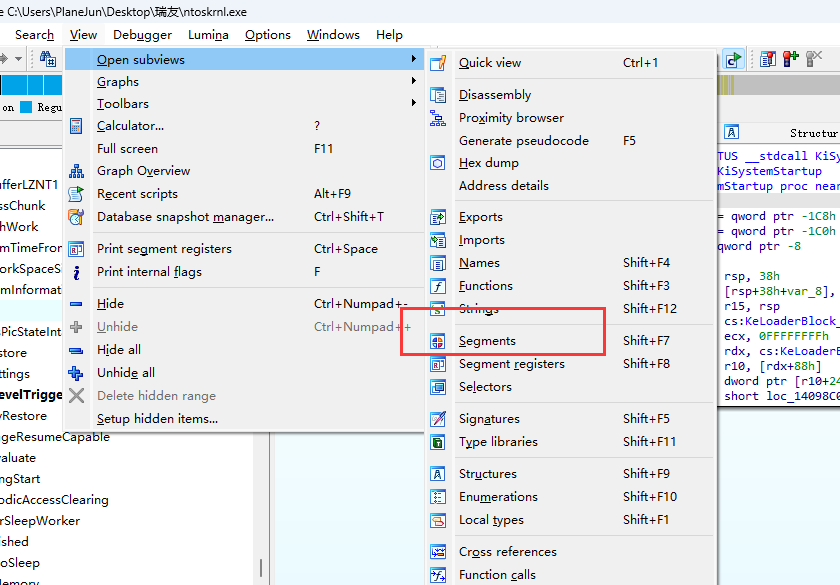This screenshot has width=840, height=585.
Task: Click the blue Regular function legend swatch
Action: click(x=27, y=107)
